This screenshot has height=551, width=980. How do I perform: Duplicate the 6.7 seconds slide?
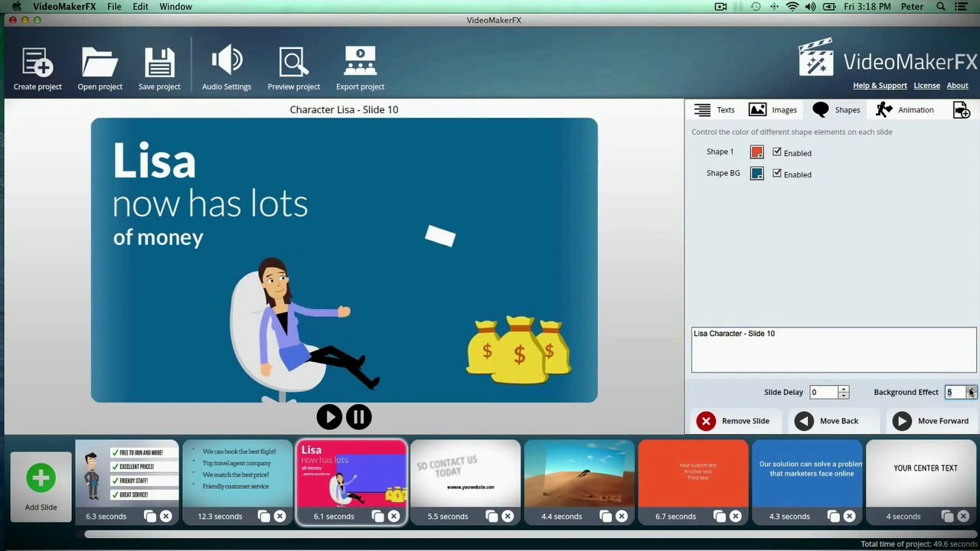click(x=720, y=517)
